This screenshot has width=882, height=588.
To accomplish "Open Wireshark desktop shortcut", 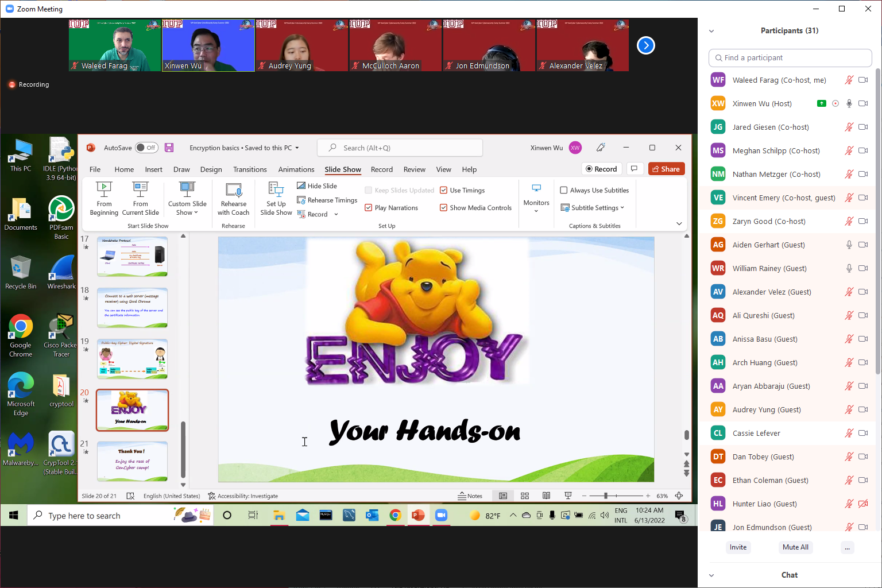I will click(61, 272).
